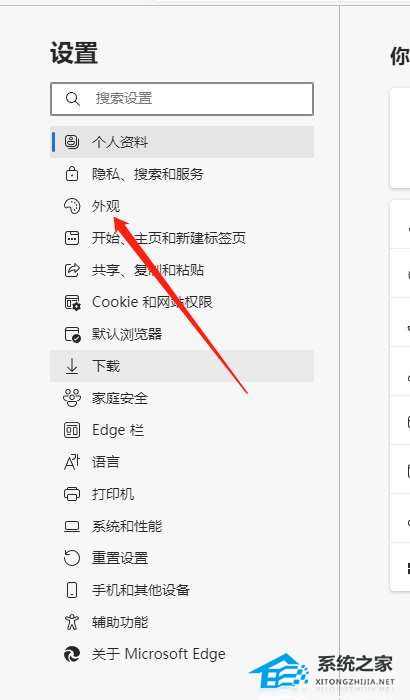This screenshot has height=700, width=410.
Task: Click the Cookie and site permissions icon
Action: tap(72, 302)
